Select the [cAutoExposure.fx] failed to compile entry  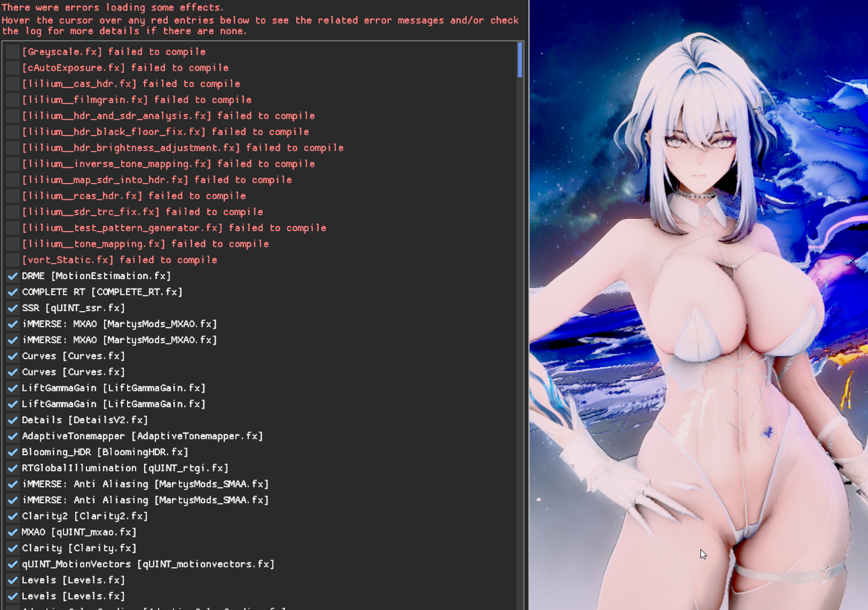pos(125,68)
